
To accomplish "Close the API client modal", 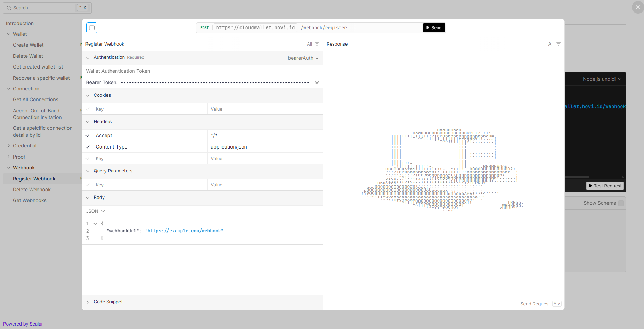I will coord(638,7).
